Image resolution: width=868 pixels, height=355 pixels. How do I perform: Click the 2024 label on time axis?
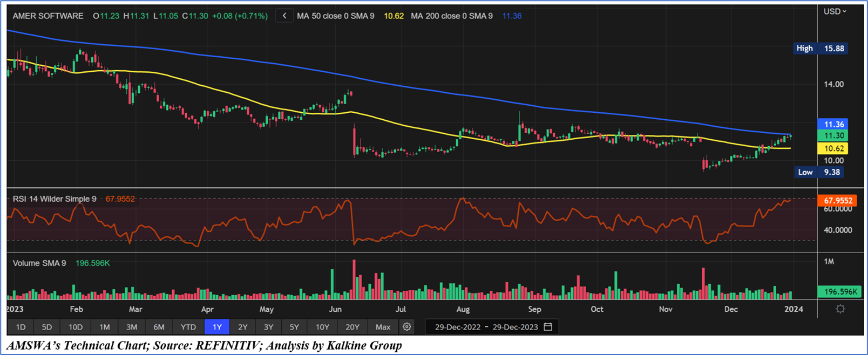[794, 310]
